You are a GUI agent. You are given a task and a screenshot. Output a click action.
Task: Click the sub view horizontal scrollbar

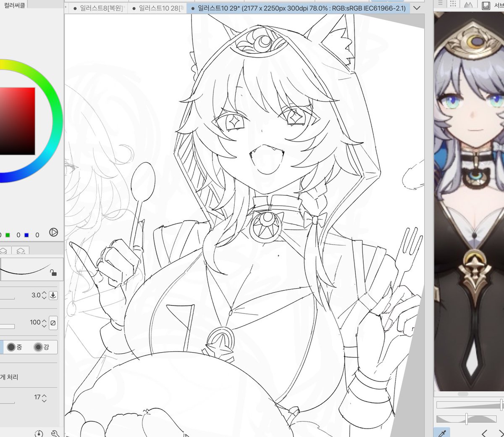[x=463, y=394]
